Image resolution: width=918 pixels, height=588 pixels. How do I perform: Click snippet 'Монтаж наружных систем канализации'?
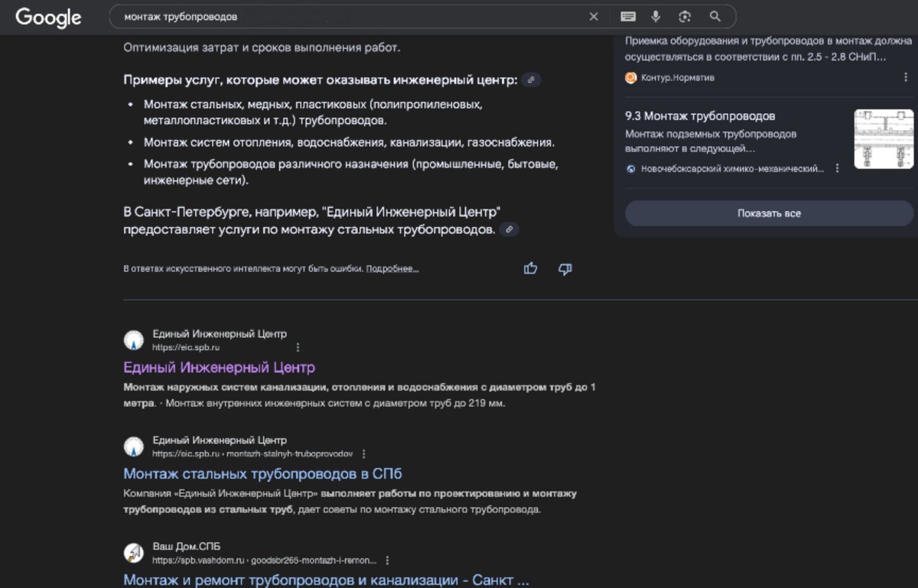pyautogui.click(x=360, y=395)
